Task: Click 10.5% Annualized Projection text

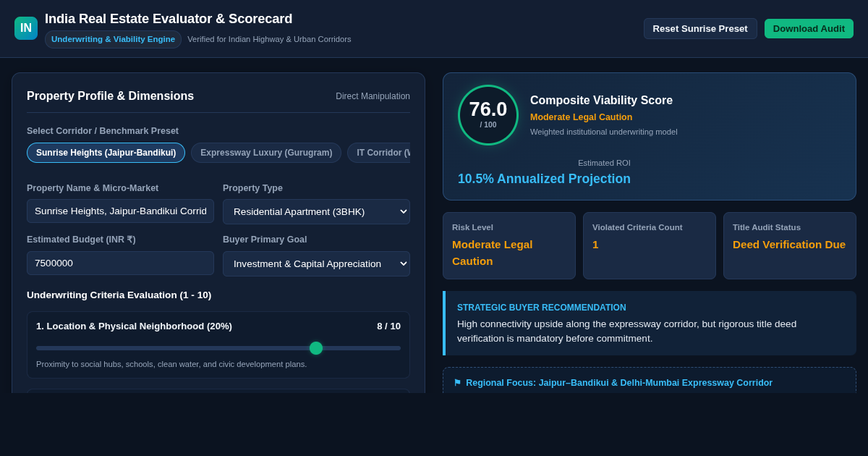Action: [544, 179]
